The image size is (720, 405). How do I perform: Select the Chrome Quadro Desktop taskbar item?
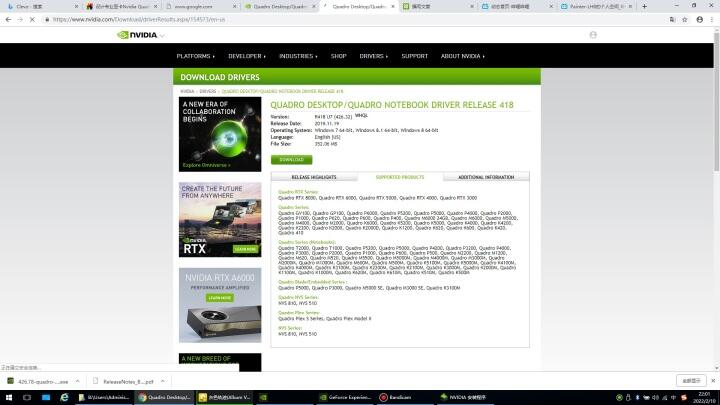pyautogui.click(x=165, y=397)
